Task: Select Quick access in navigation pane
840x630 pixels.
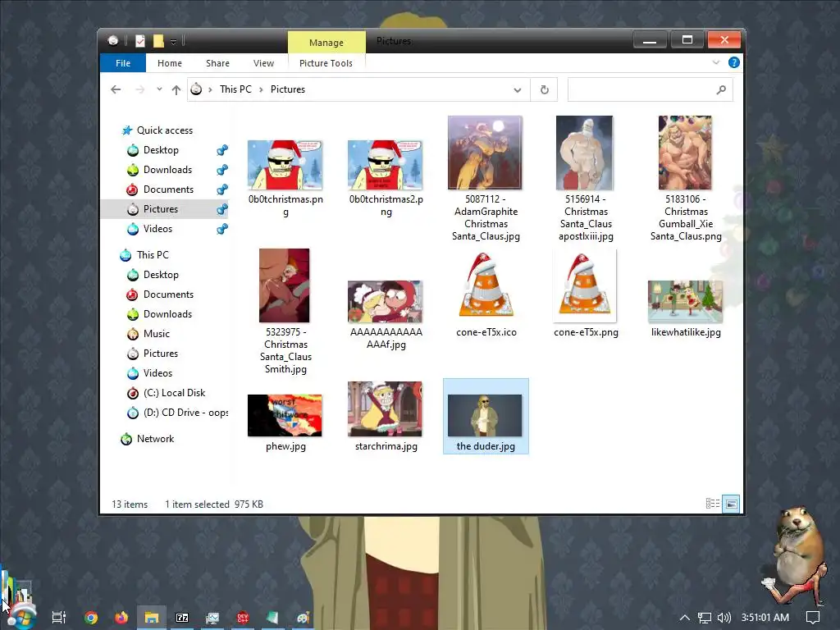Action: click(x=164, y=130)
